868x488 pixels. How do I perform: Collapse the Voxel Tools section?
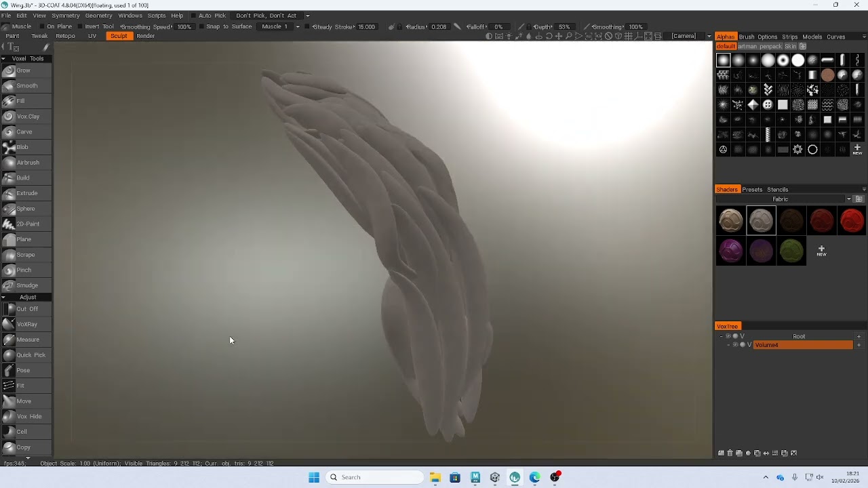click(3, 59)
